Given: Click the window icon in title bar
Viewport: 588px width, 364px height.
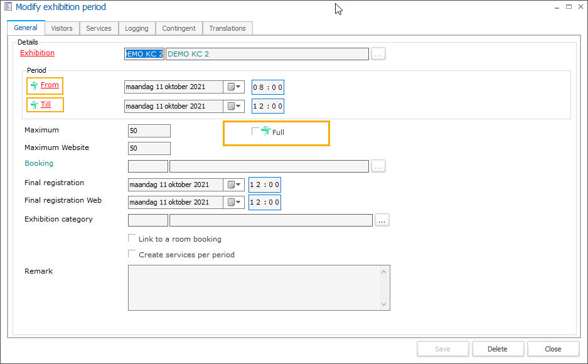Looking at the screenshot, I should 8,7.
